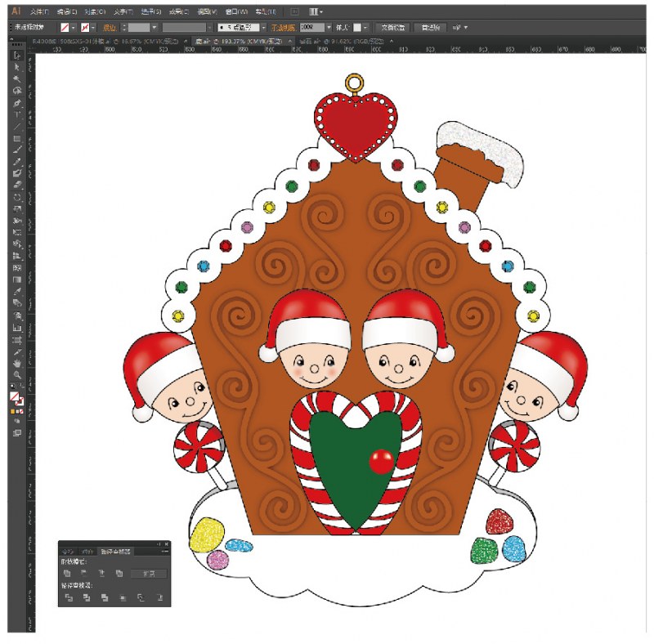Screen dimensions: 654x644
Task: Click the opacity percentage input field
Action: pos(311,27)
